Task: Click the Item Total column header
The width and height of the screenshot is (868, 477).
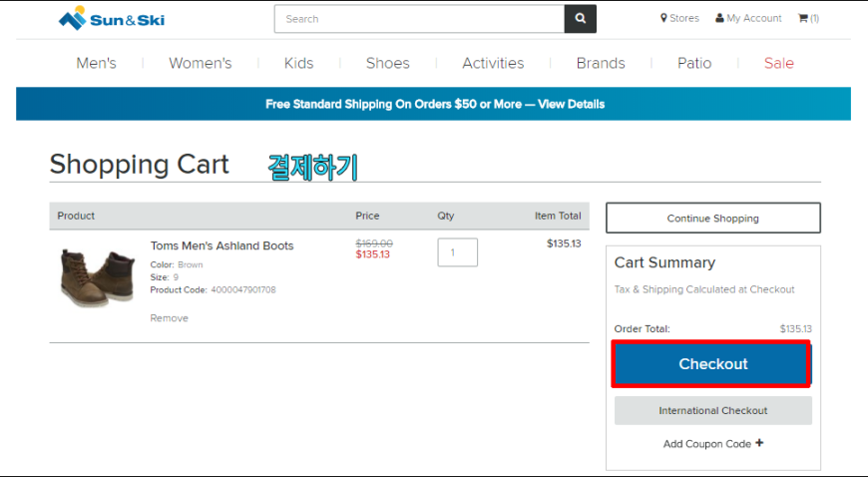Action: (x=558, y=216)
